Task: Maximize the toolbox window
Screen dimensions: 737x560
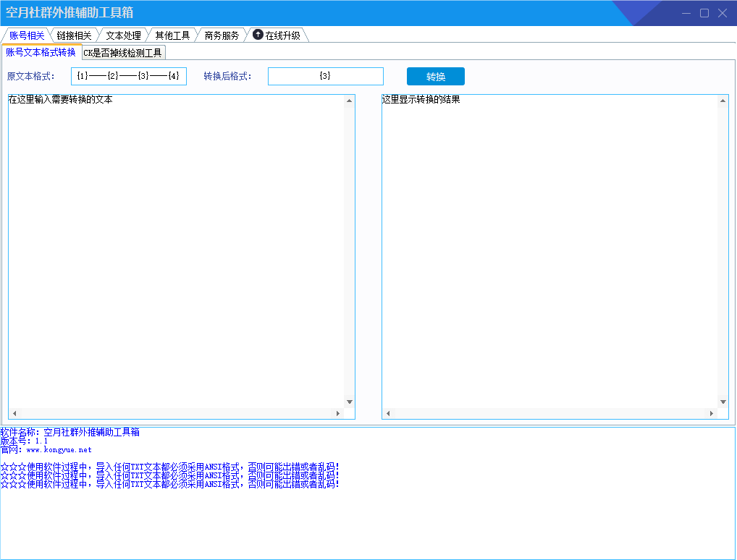Action: click(704, 13)
